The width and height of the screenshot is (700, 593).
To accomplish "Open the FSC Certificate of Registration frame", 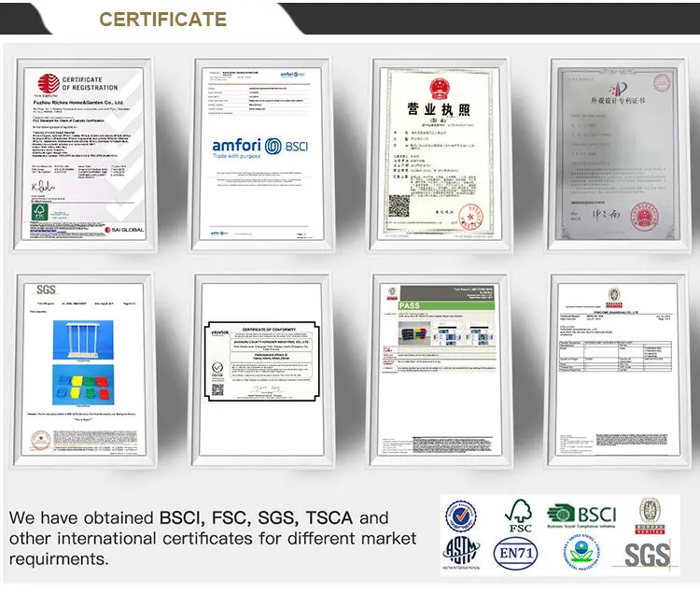I will tap(83, 154).
